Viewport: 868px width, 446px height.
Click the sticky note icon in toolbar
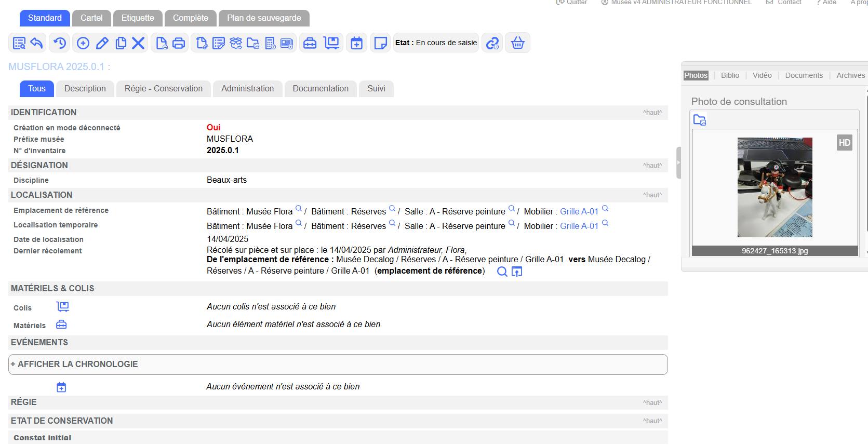380,43
